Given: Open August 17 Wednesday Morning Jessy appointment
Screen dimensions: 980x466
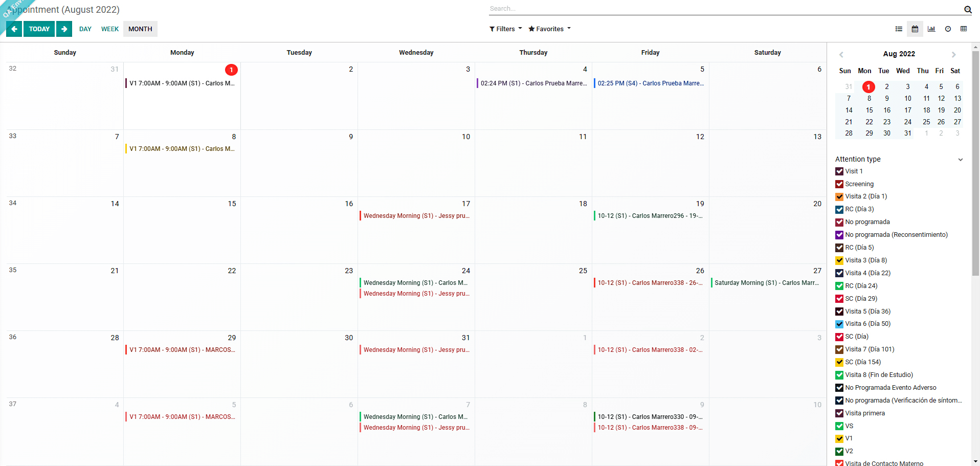Looking at the screenshot, I should point(416,216).
